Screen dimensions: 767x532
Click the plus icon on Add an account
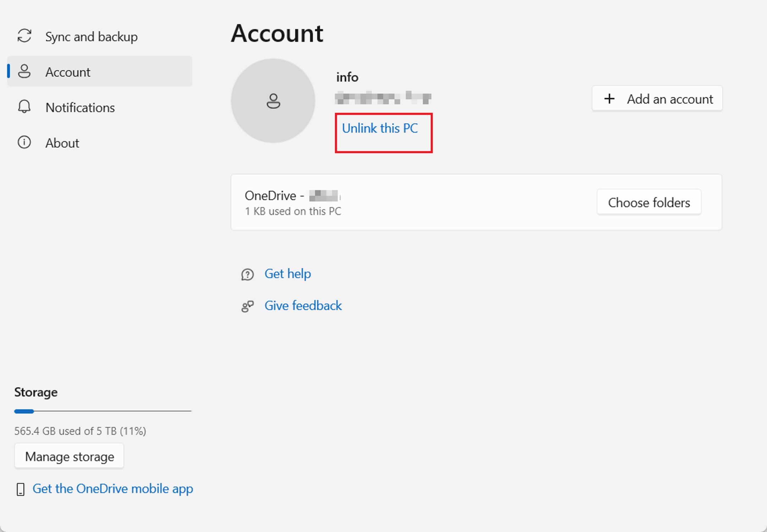pos(609,99)
